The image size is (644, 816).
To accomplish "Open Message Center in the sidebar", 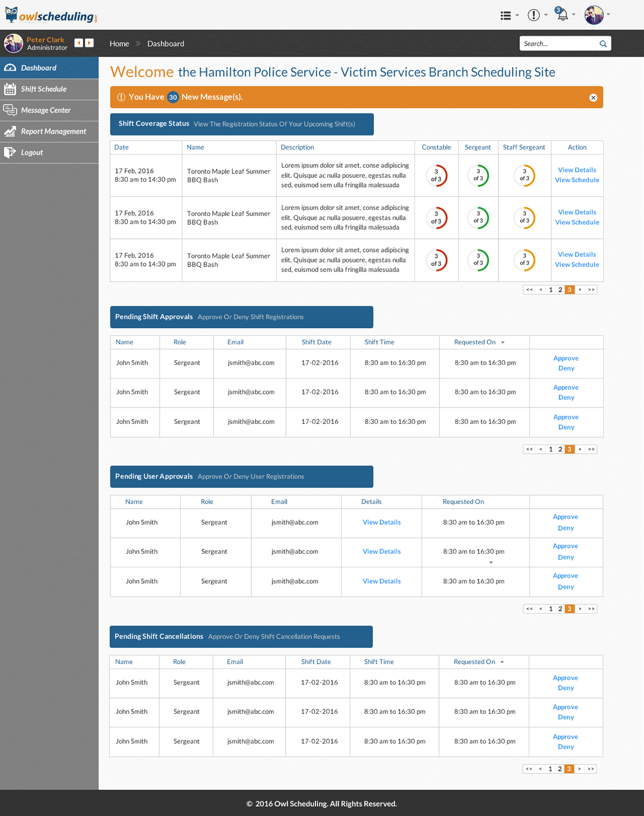I will [x=49, y=110].
